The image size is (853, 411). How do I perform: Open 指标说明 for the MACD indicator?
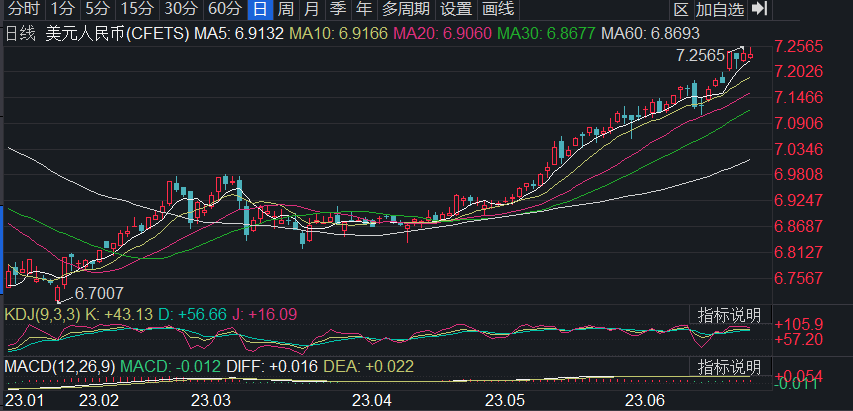(729, 365)
